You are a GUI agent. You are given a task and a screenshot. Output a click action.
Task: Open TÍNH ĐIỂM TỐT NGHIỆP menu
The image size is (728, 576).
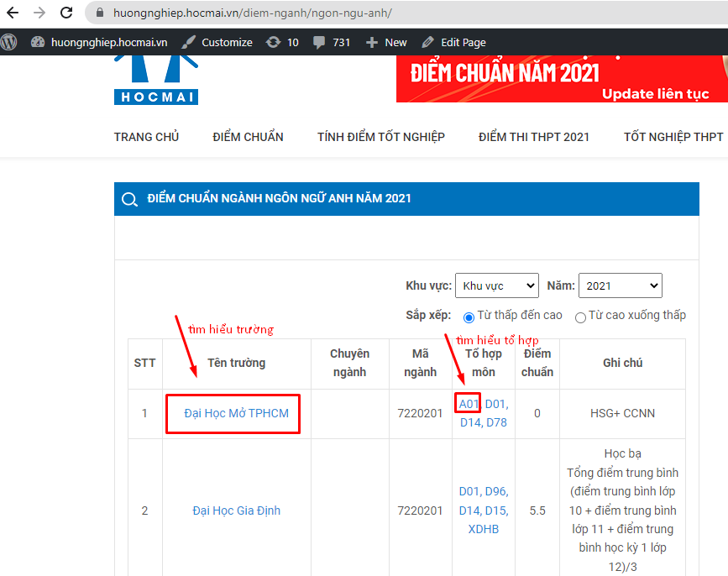pyautogui.click(x=380, y=137)
